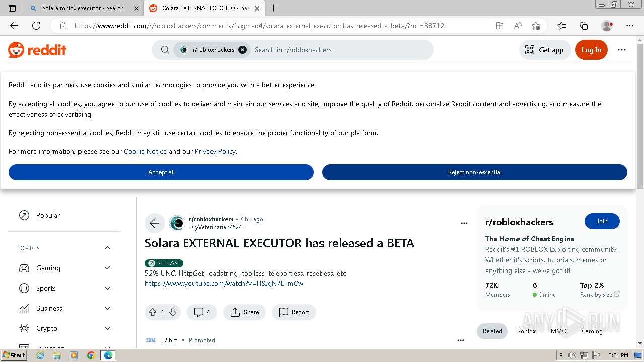Viewport: 644px width, 362px height.
Task: Click the search magnifier icon
Action: [165, 50]
